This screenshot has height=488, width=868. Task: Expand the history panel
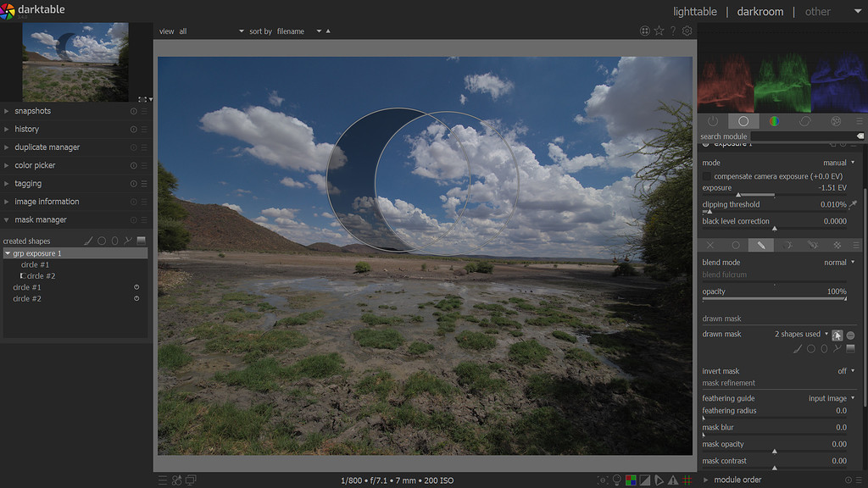click(26, 129)
